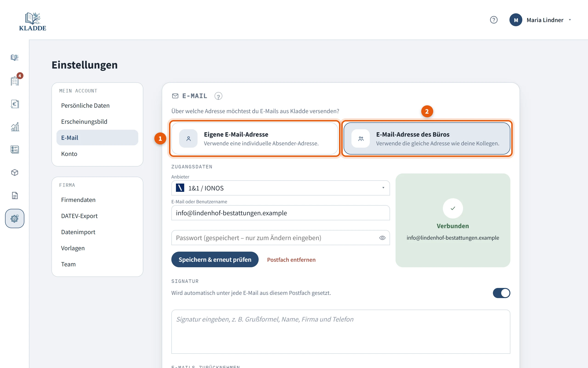
Task: Open Firmendaten settings
Action: coord(97,200)
